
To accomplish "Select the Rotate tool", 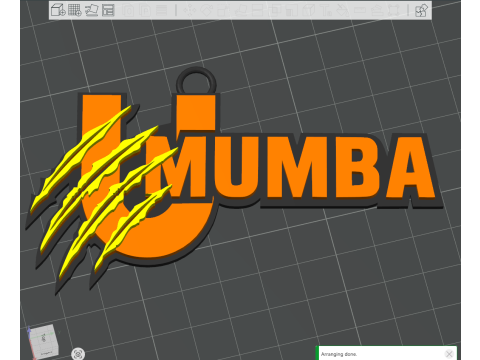I will 207,10.
